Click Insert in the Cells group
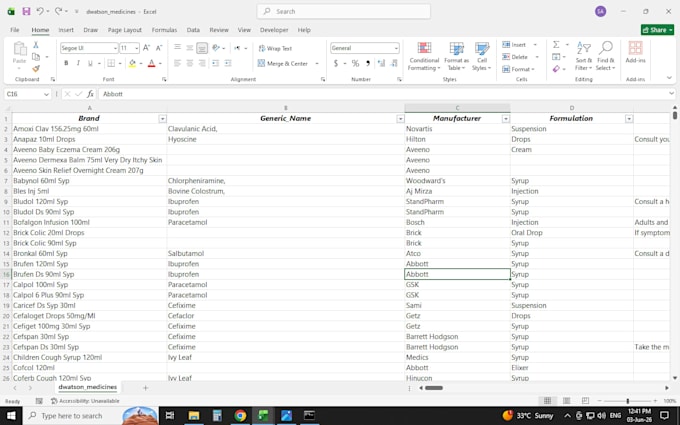 (x=514, y=45)
